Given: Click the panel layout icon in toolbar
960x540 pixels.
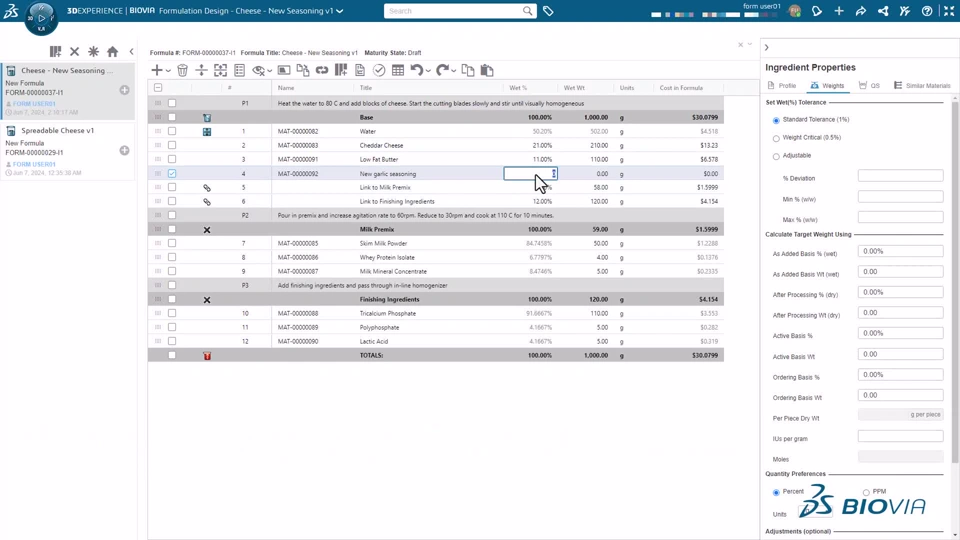Looking at the screenshot, I should (x=283, y=70).
